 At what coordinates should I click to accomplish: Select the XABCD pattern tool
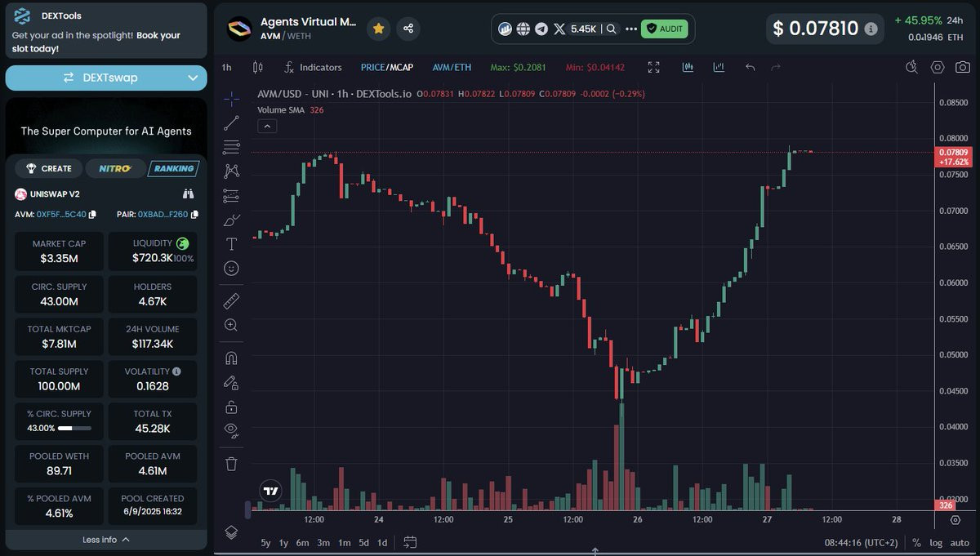tap(231, 171)
